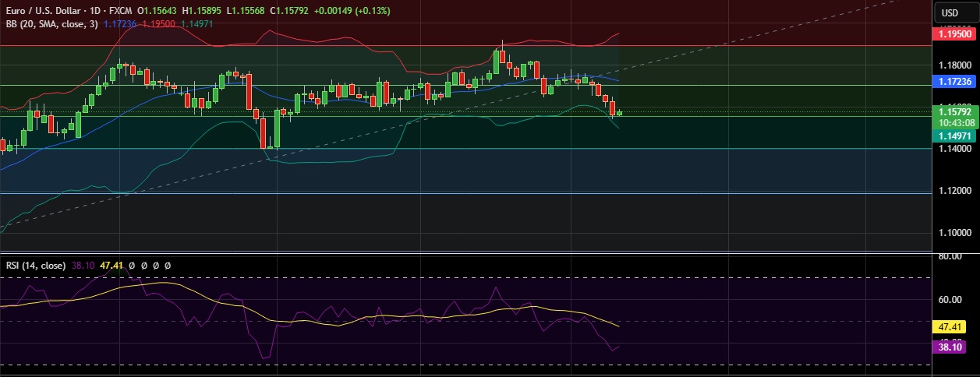Click the teal BB lower value 1.14971 in legend
This screenshot has height=377, width=980.
(x=197, y=24)
